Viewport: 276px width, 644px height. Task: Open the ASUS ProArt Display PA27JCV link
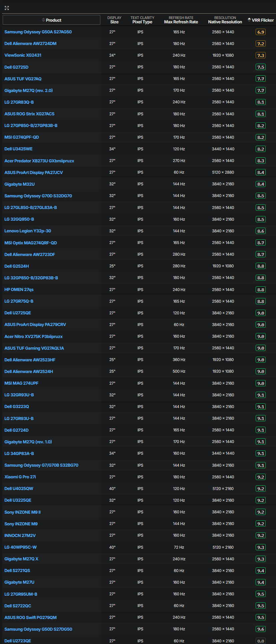[x=34, y=172]
